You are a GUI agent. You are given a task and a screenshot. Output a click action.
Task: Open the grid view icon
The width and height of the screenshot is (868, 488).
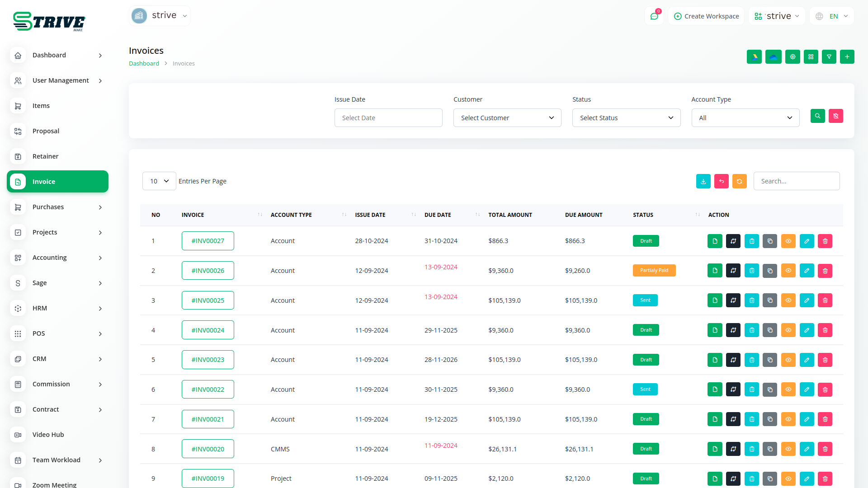point(811,57)
